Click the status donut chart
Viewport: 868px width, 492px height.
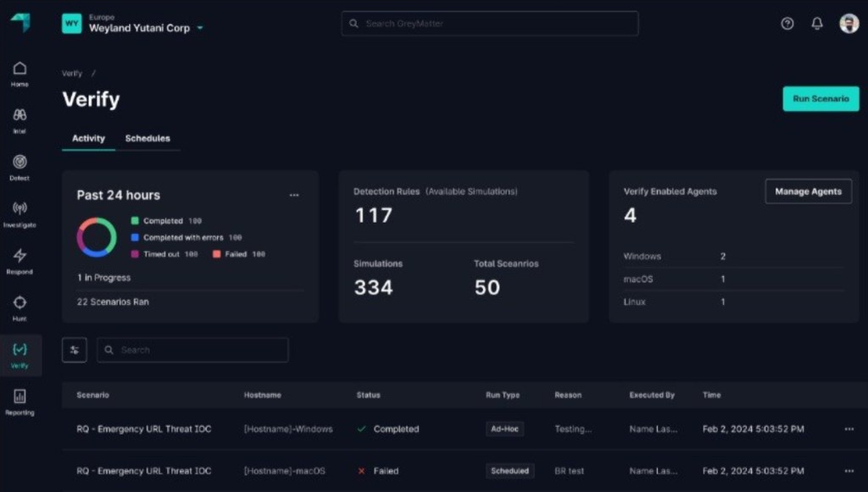pos(97,237)
